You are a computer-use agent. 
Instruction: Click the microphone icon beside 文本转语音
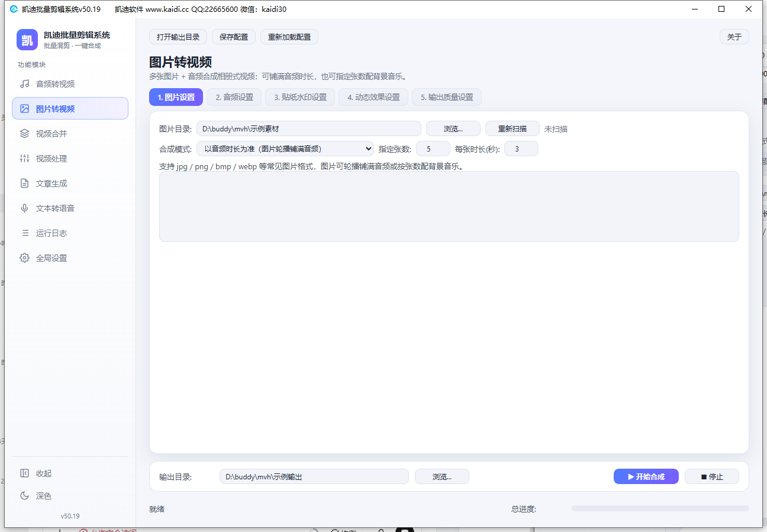pyautogui.click(x=25, y=208)
